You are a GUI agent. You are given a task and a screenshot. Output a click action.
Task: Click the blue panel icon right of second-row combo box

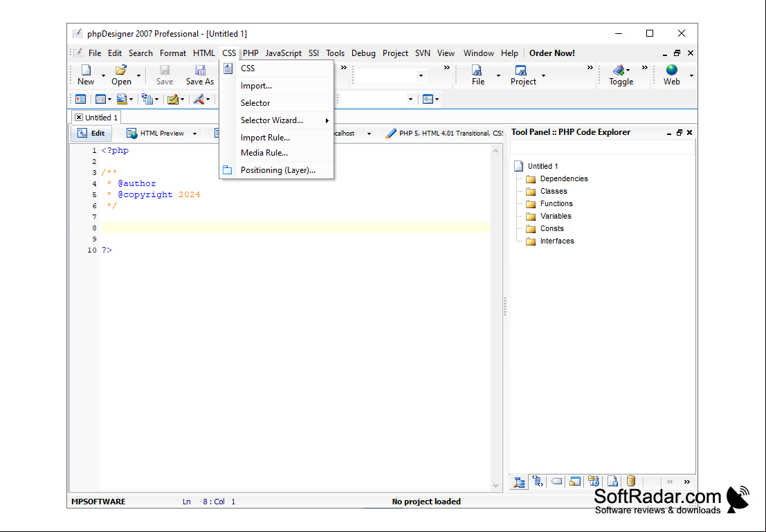(428, 99)
